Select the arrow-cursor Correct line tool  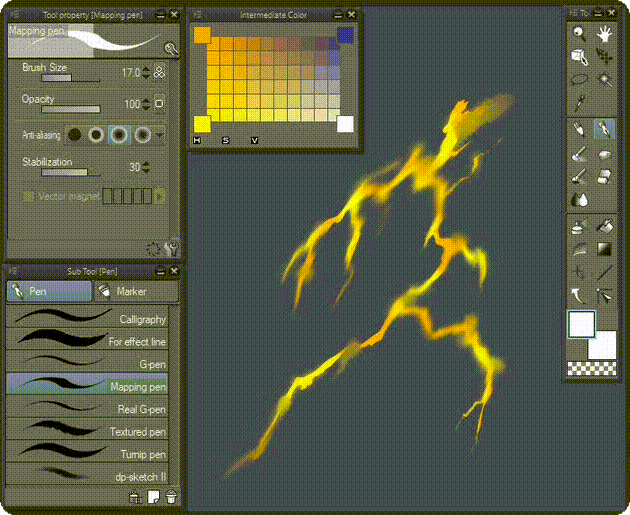604,296
